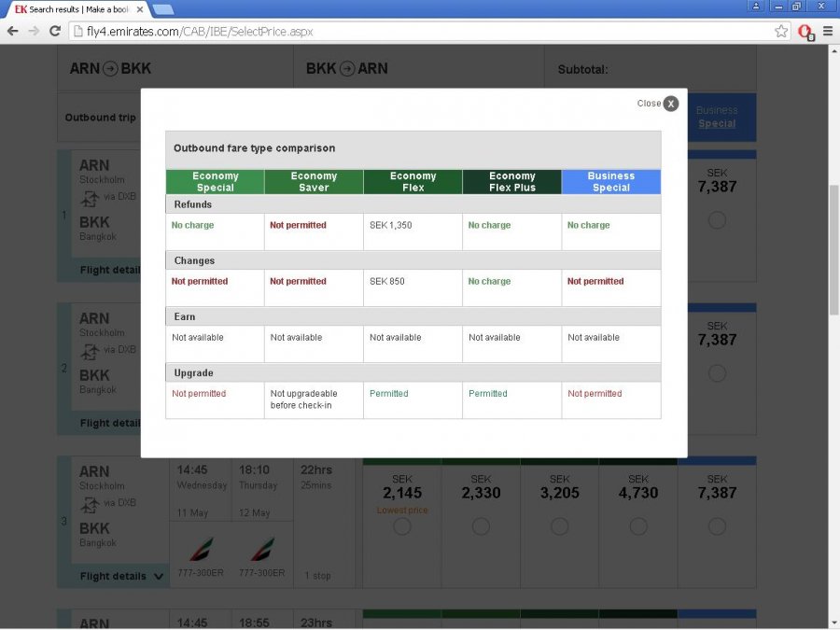Viewport: 840px width, 630px height.
Task: Close the fare comparison popup
Action: 670,104
